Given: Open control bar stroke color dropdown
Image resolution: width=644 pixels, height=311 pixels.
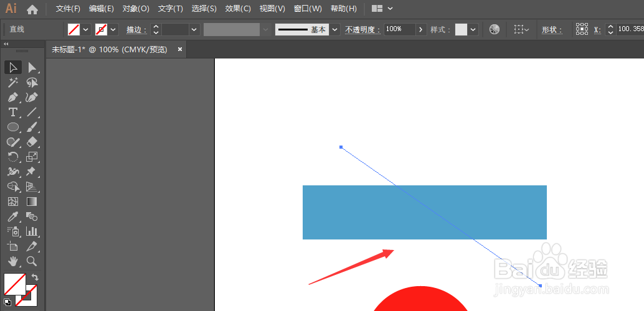Looking at the screenshot, I should pyautogui.click(x=113, y=29).
